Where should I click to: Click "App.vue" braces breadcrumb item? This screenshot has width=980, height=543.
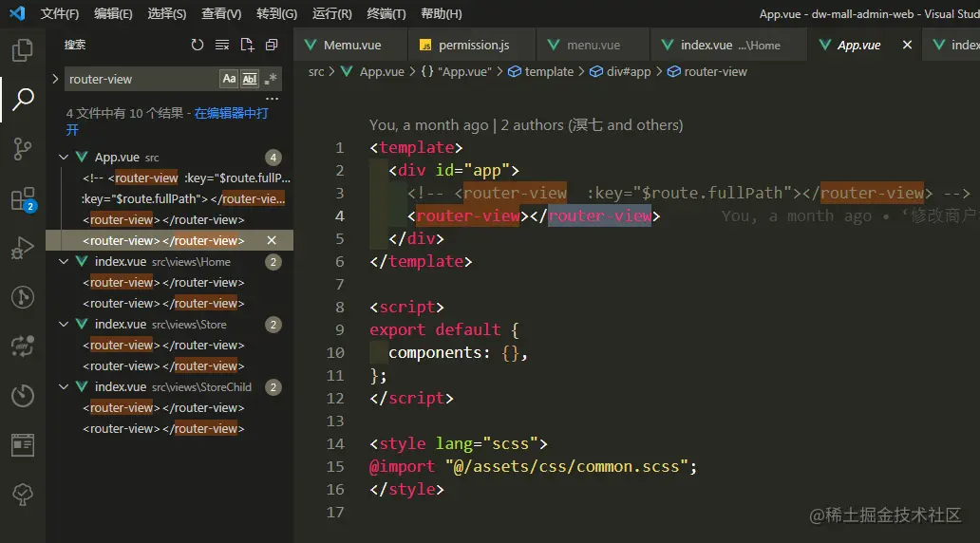pyautogui.click(x=456, y=72)
